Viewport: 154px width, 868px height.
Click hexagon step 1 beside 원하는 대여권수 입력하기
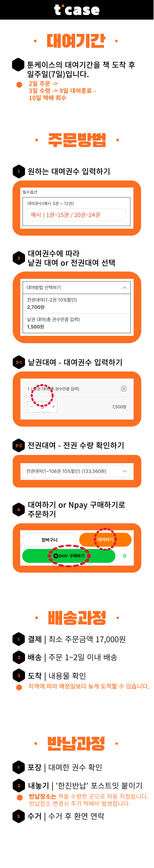point(19,172)
